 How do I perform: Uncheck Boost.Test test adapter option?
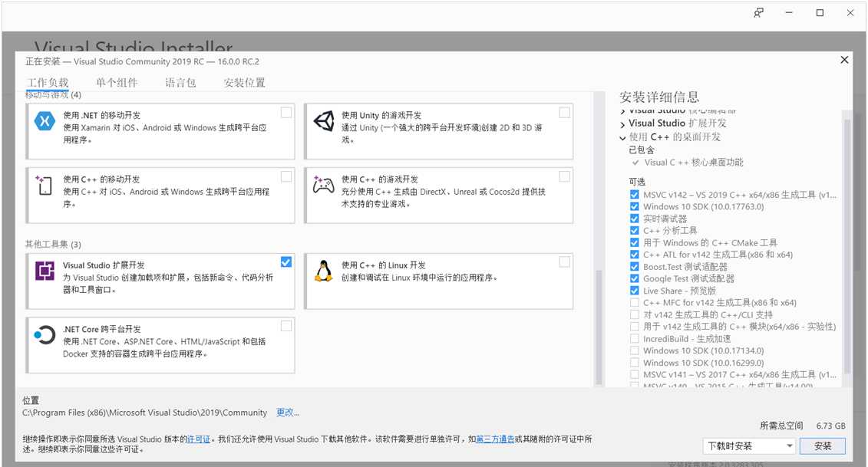635,267
